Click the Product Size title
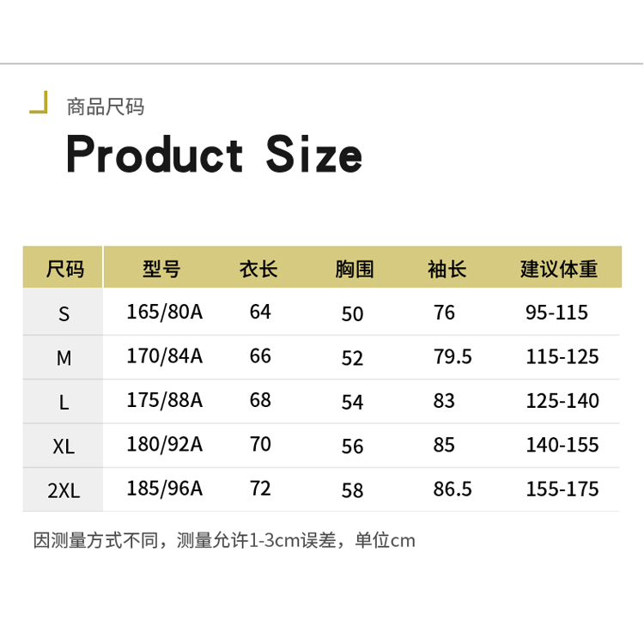 click(x=214, y=155)
